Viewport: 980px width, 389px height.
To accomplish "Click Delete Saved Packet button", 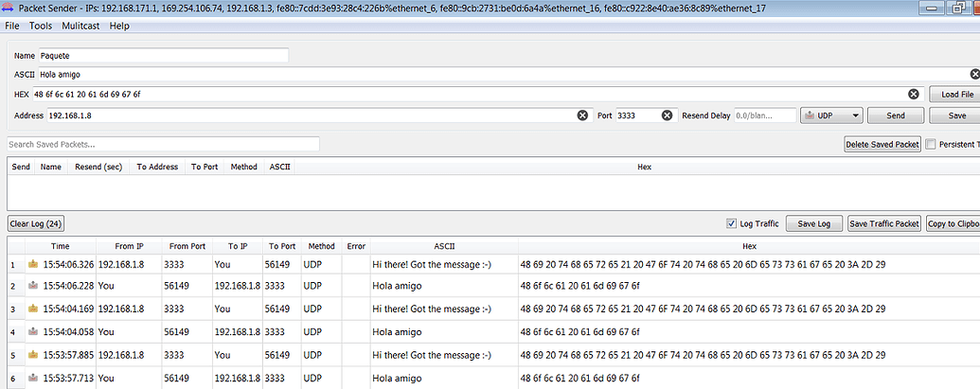I will click(882, 145).
